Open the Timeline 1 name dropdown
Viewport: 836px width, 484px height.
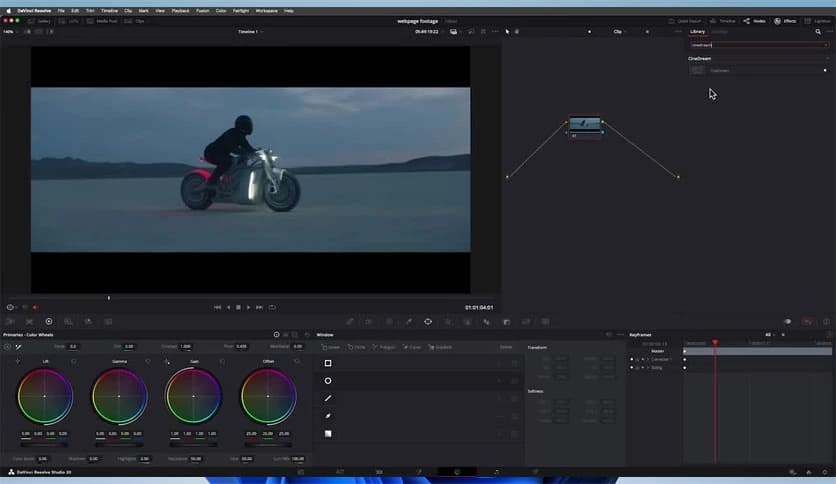pos(250,32)
